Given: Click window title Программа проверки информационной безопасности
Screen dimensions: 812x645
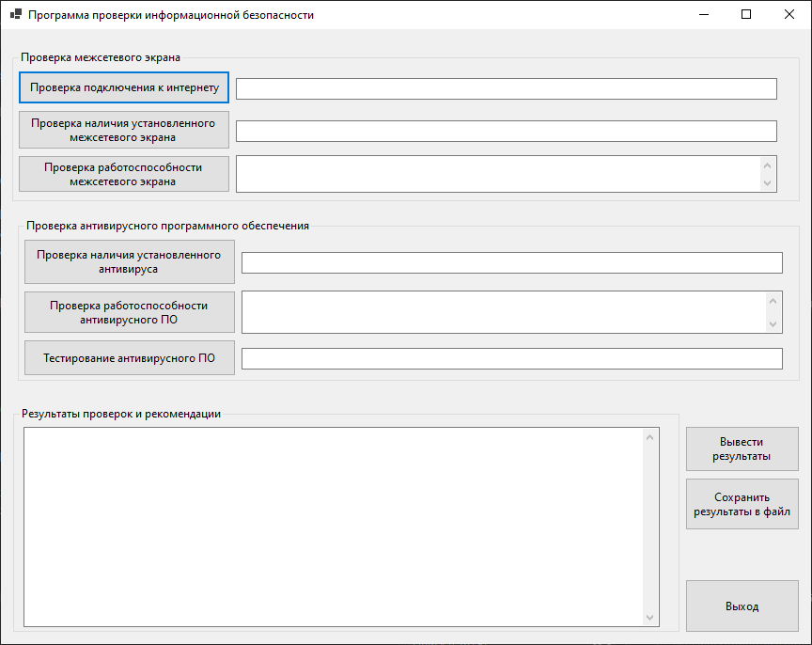Looking at the screenshot, I should coord(171,15).
